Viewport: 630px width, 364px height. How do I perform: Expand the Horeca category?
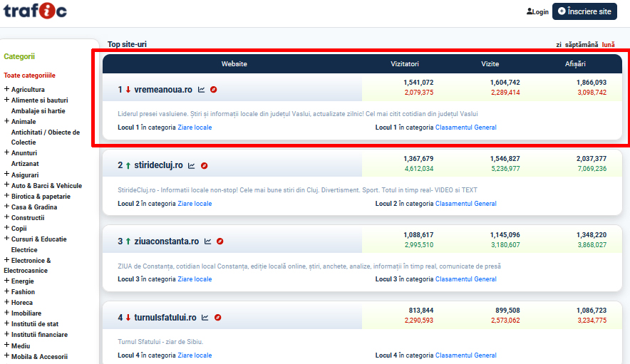[6, 302]
